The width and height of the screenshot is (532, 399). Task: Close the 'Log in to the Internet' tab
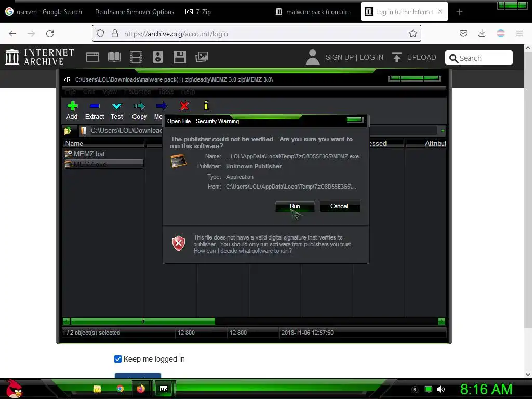click(440, 11)
